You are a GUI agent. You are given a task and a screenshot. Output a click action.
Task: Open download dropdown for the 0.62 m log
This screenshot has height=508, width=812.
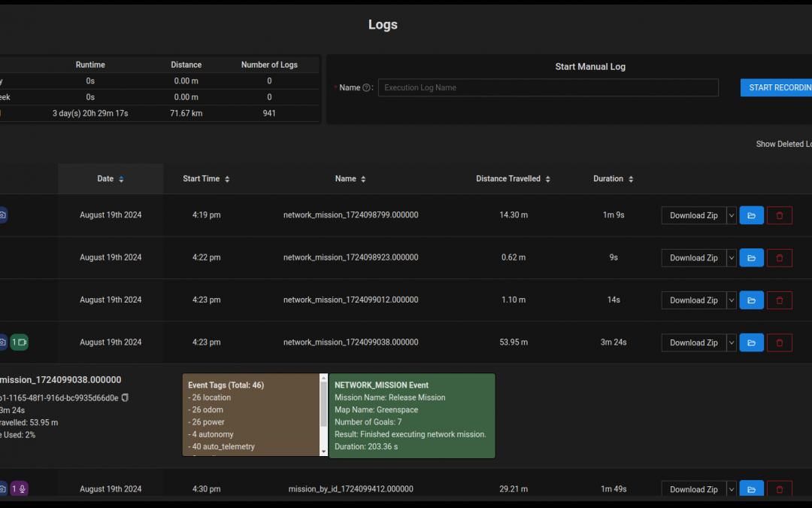(732, 257)
